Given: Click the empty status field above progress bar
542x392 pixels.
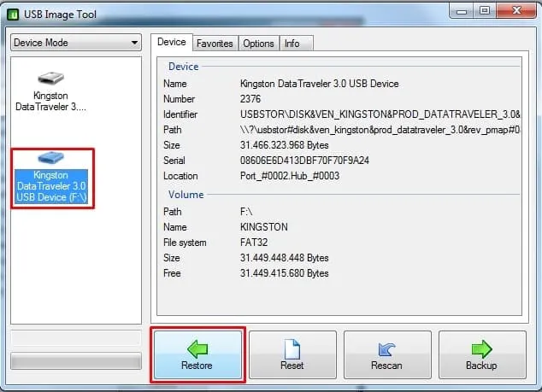Looking at the screenshot, I should [x=76, y=338].
